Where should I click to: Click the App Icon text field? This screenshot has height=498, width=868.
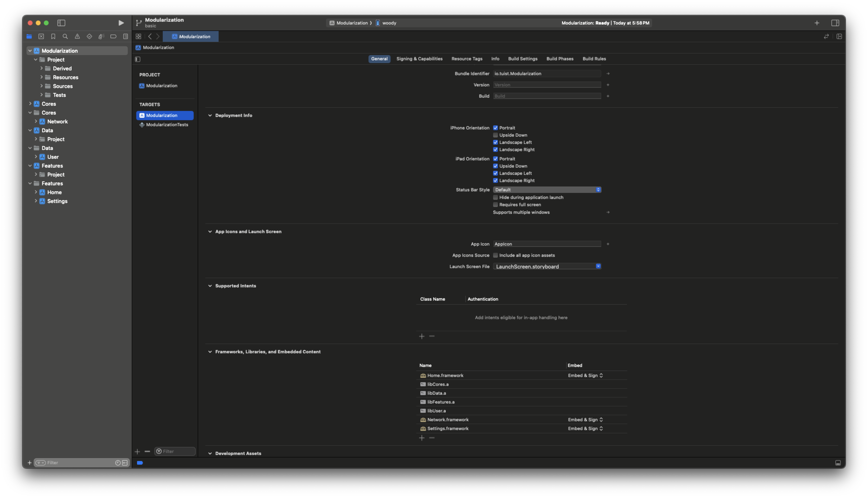click(x=547, y=244)
